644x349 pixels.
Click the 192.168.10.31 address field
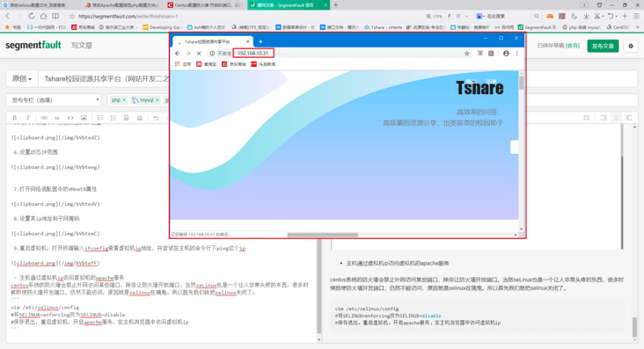pyautogui.click(x=253, y=53)
